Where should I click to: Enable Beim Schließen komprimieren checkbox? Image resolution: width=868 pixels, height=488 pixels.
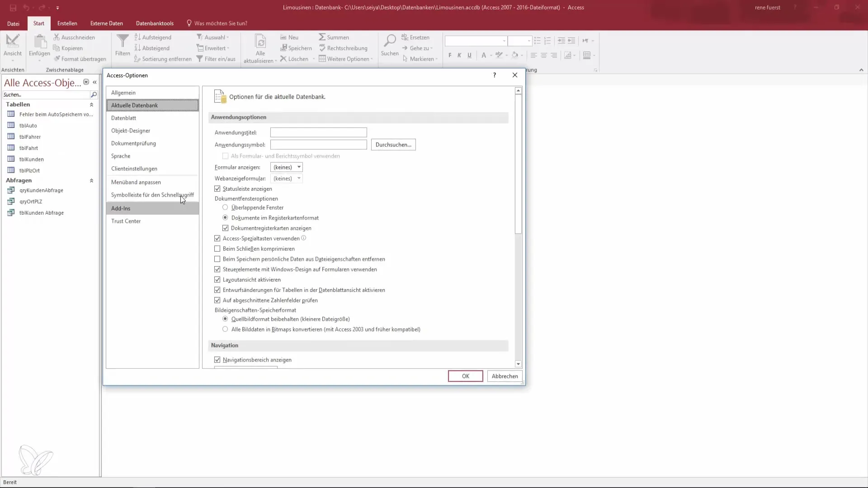[217, 249]
